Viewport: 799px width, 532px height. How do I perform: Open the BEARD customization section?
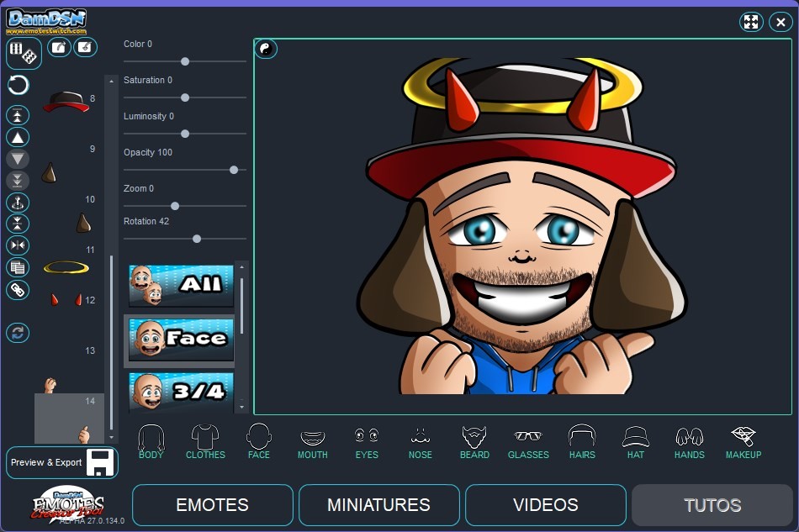474,441
